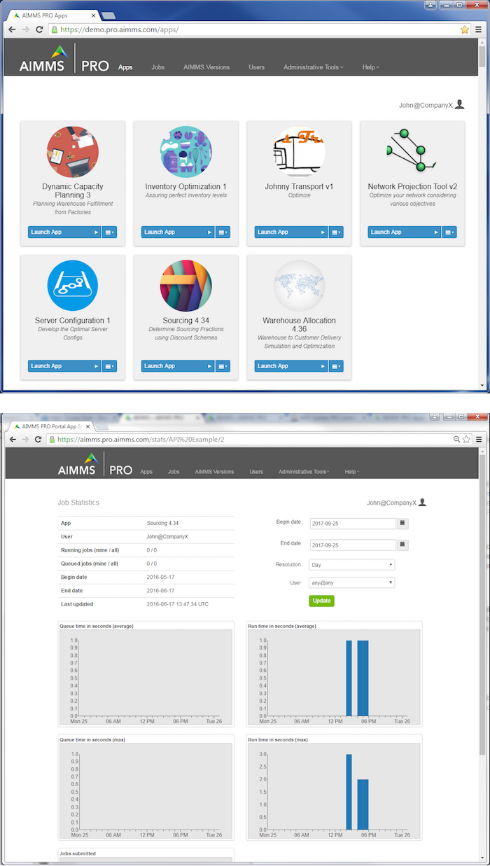Open options dropdown for Dynamic Capacity Planning 3
The height and width of the screenshot is (866, 490).
coord(109,232)
